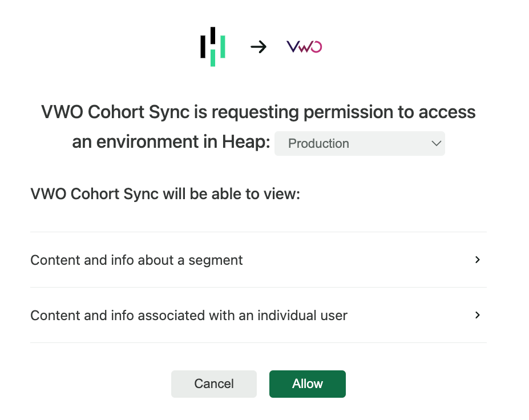Click the pink 'O' in the VWO logo

[316, 47]
